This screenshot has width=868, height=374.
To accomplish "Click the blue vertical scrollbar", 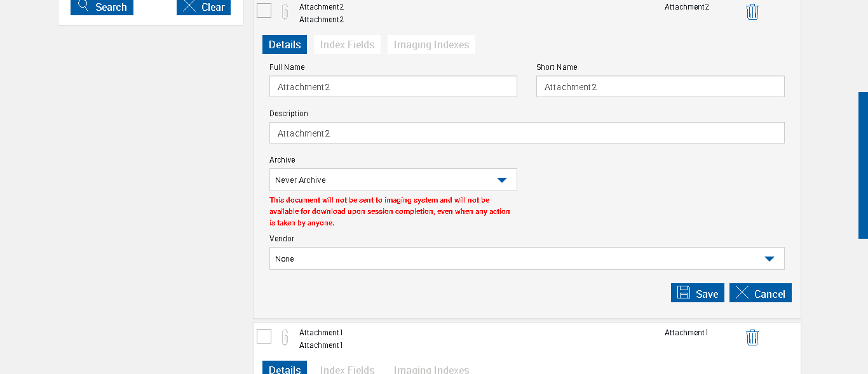I will (863, 165).
